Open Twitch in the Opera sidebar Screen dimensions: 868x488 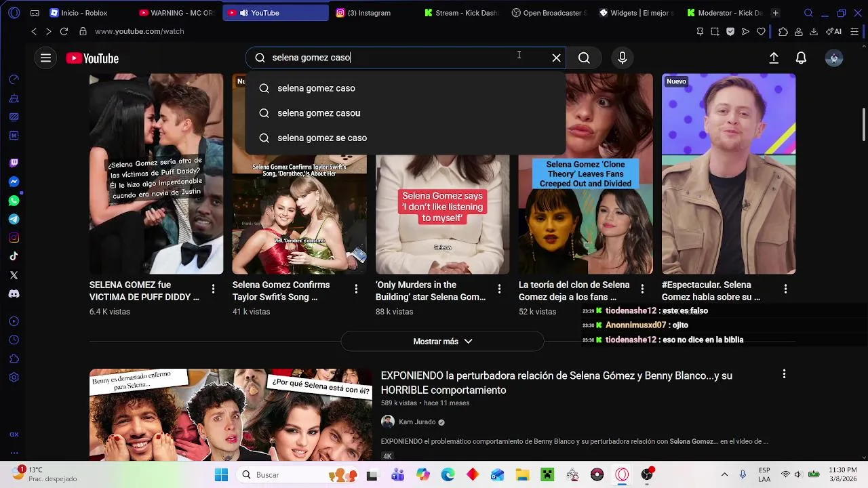tap(14, 163)
